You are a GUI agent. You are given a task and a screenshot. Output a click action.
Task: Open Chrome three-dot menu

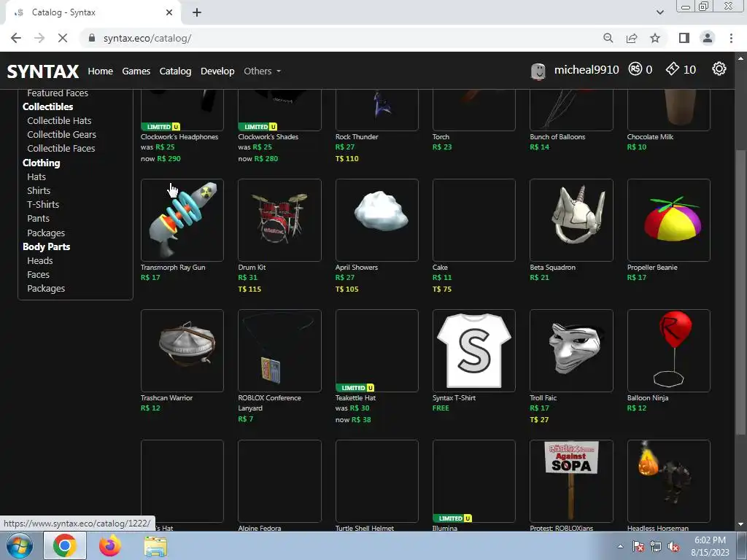[731, 38]
